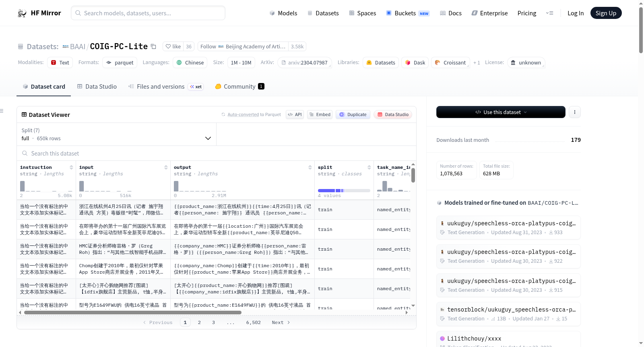Open speechless-orca-platypus model with 922 downloads
644x347 pixels.
[x=508, y=256]
